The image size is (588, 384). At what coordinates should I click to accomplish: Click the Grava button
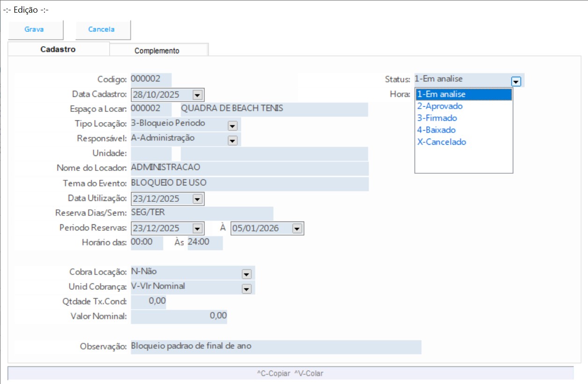[34, 30]
